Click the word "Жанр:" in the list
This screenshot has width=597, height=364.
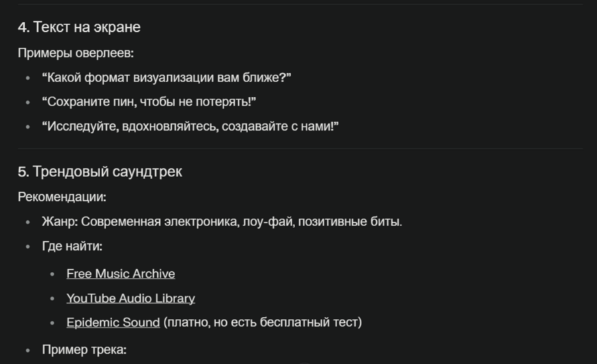pos(60,221)
